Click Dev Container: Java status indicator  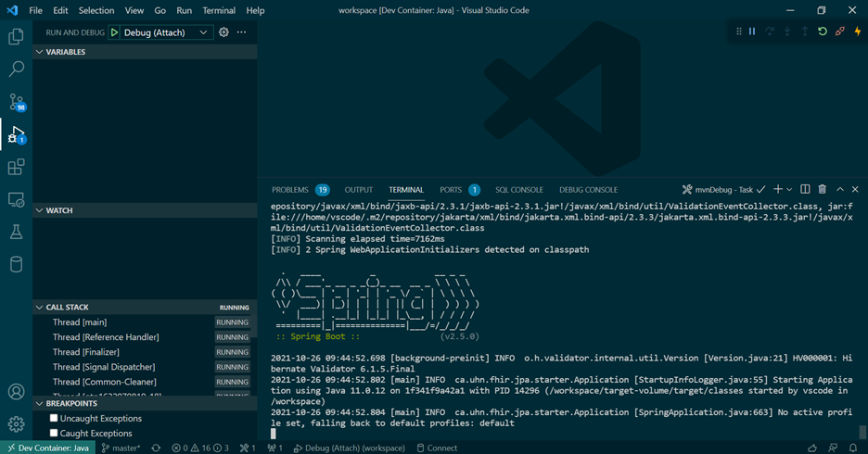click(x=48, y=448)
